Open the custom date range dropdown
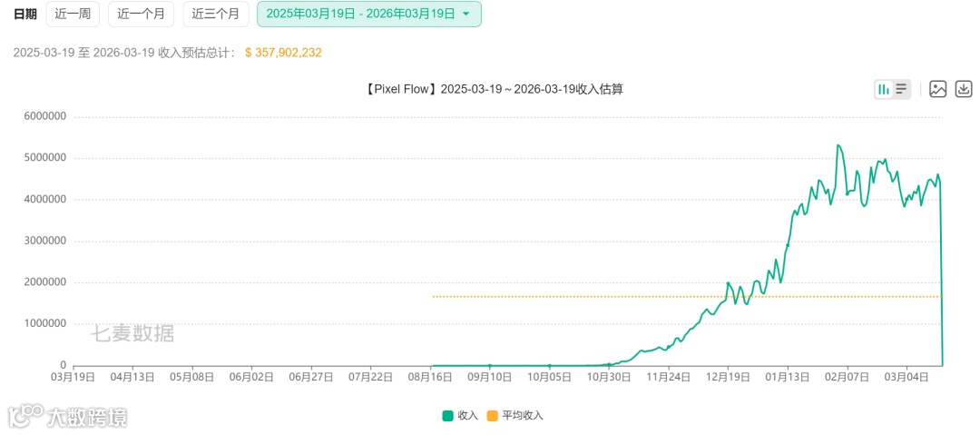 (x=368, y=14)
